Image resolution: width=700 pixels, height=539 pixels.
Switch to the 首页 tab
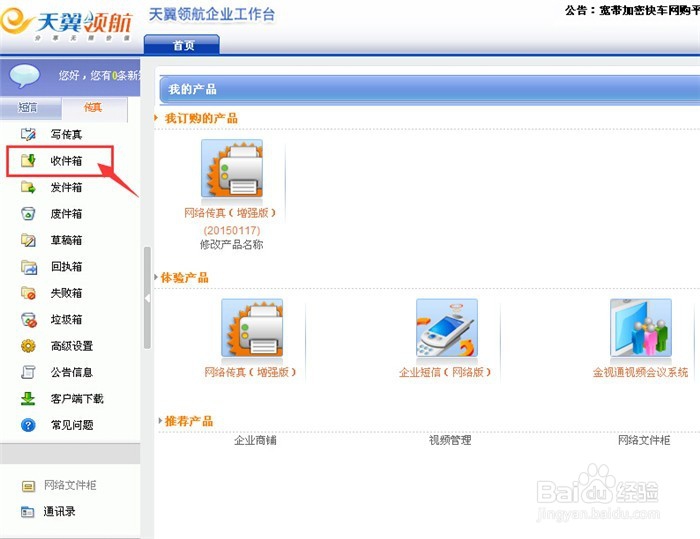(x=182, y=45)
